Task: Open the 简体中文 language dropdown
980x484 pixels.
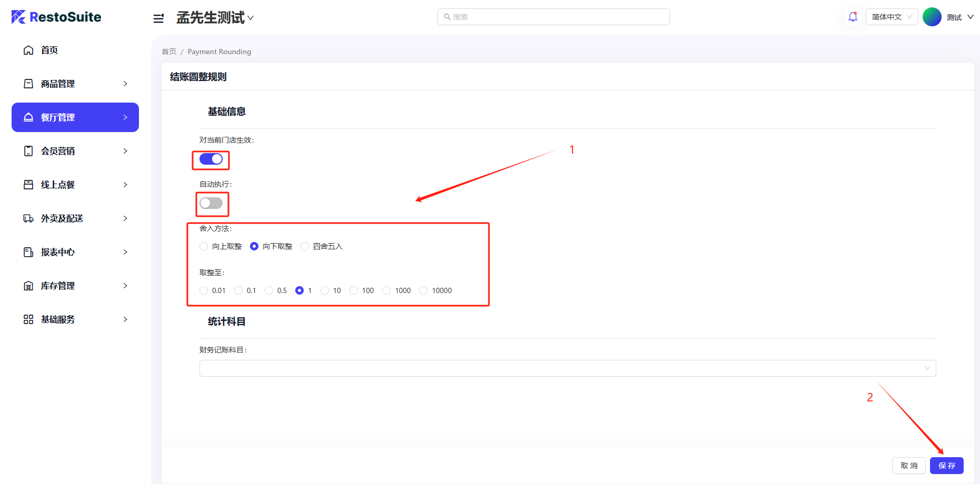Action: point(892,17)
